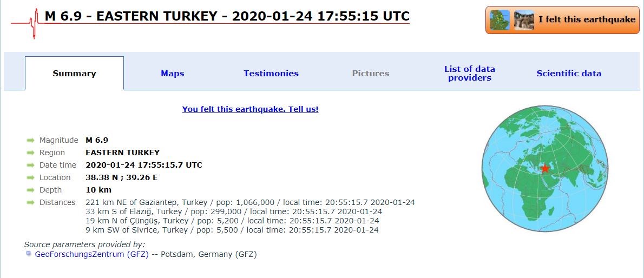Click the red epicenter star on the globe
The width and height of the screenshot is (644, 278).
click(545, 168)
